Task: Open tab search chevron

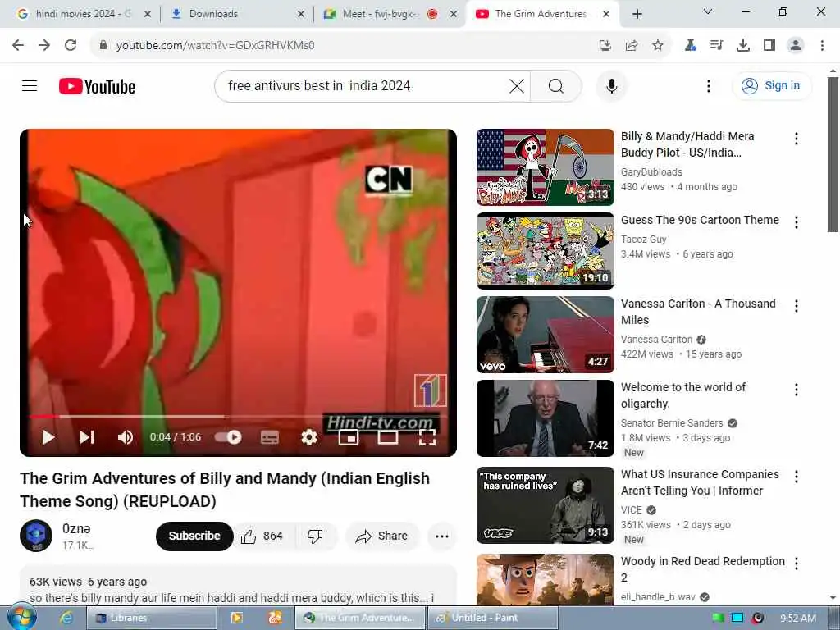Action: 708,11
